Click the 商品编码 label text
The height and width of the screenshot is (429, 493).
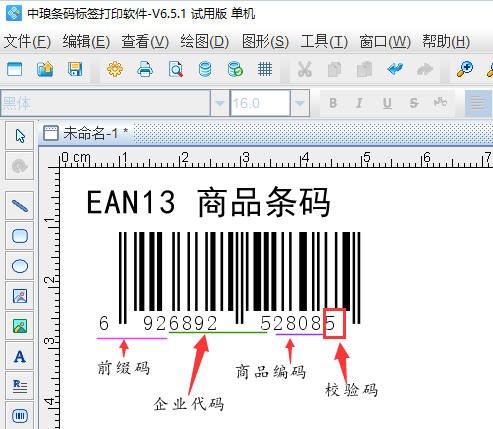[271, 372]
